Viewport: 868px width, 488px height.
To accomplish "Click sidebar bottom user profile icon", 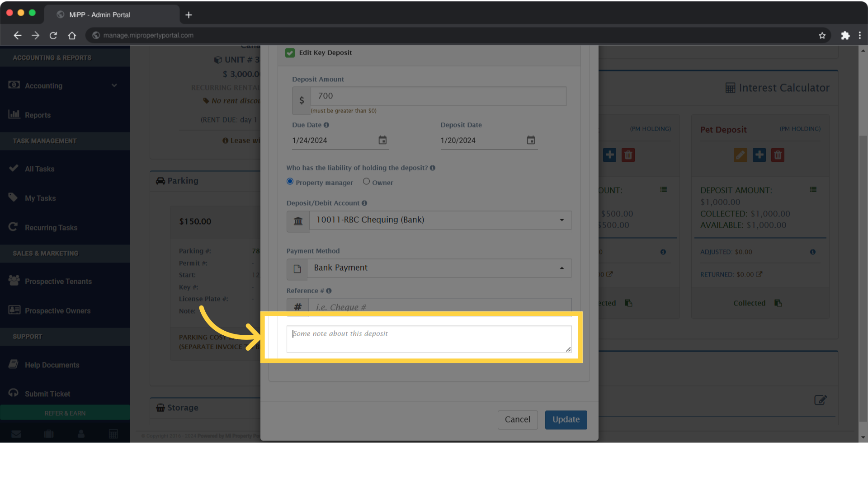I will click(x=81, y=435).
